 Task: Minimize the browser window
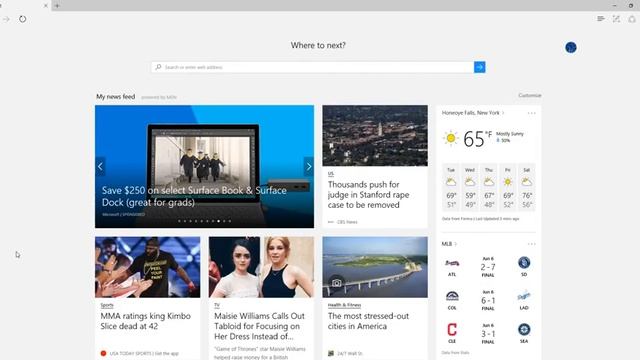tap(614, 6)
